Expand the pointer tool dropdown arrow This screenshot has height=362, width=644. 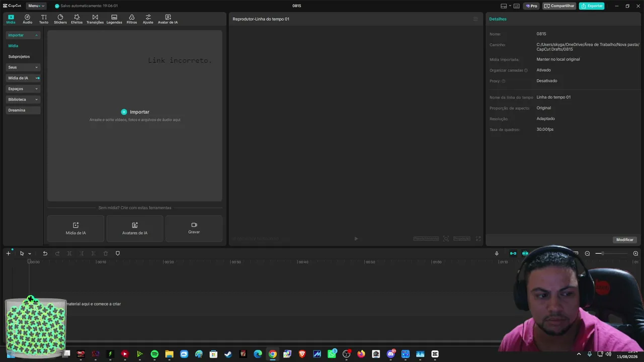coord(30,254)
